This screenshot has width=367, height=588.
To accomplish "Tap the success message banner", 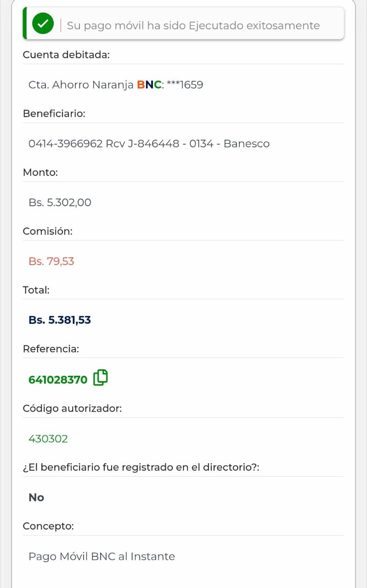I will coord(193,25).
